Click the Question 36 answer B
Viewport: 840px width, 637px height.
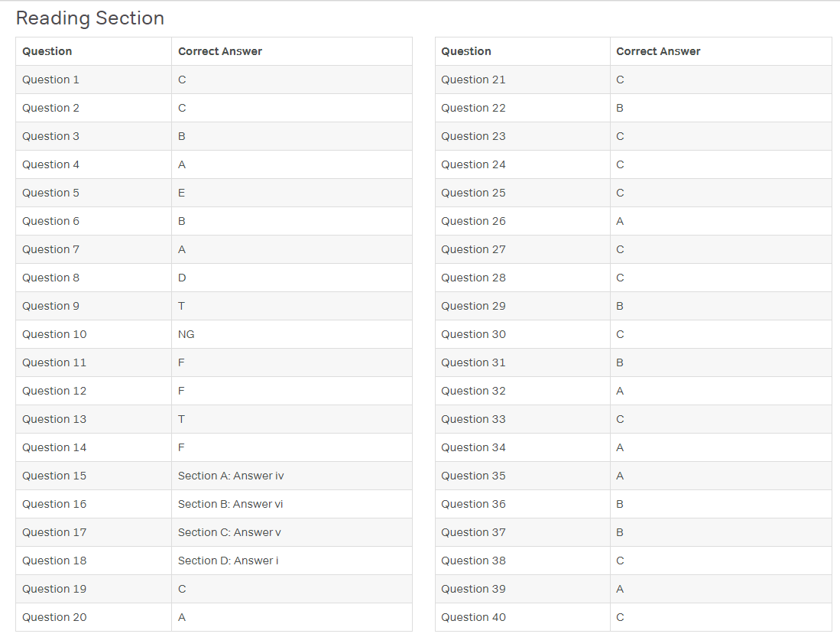[x=620, y=505]
